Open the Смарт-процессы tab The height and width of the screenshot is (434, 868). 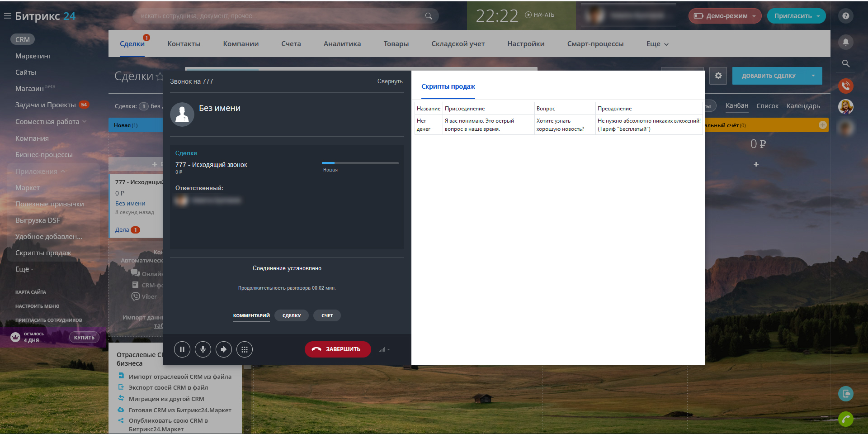click(x=595, y=44)
